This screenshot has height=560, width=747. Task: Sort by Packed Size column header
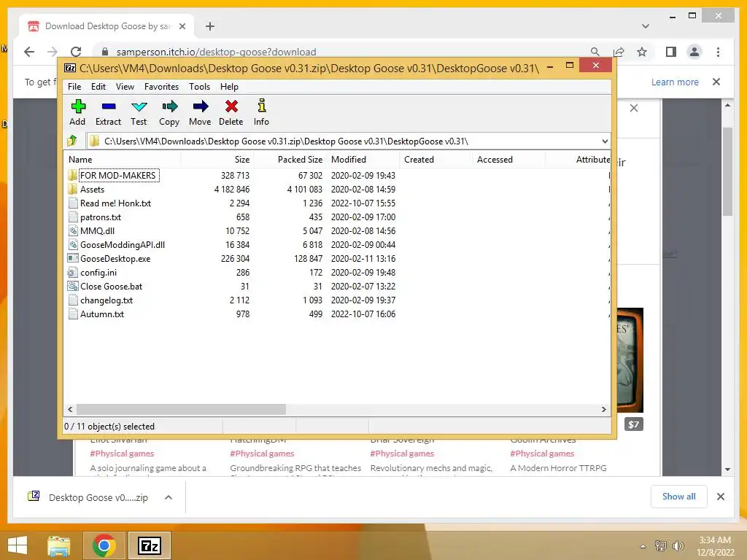coord(290,160)
